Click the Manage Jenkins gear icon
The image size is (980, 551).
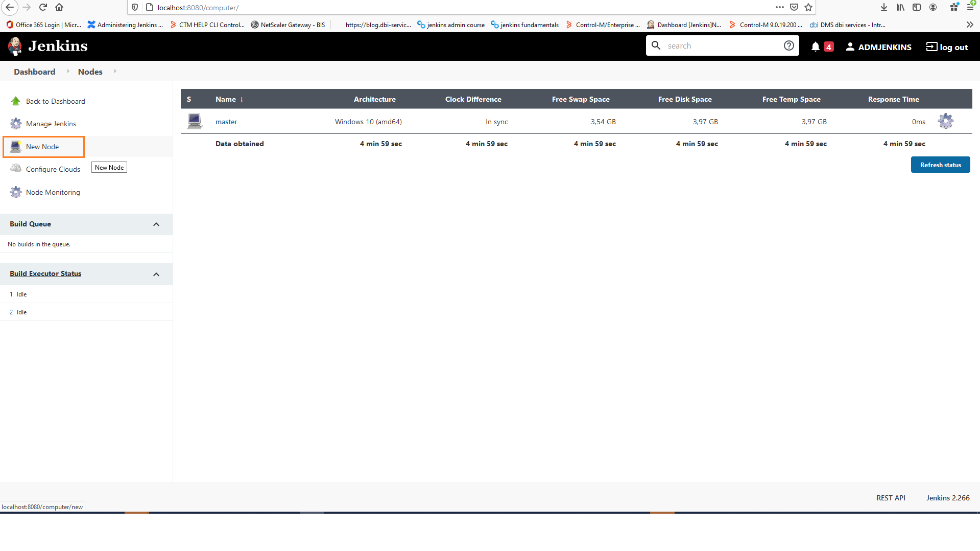click(16, 124)
